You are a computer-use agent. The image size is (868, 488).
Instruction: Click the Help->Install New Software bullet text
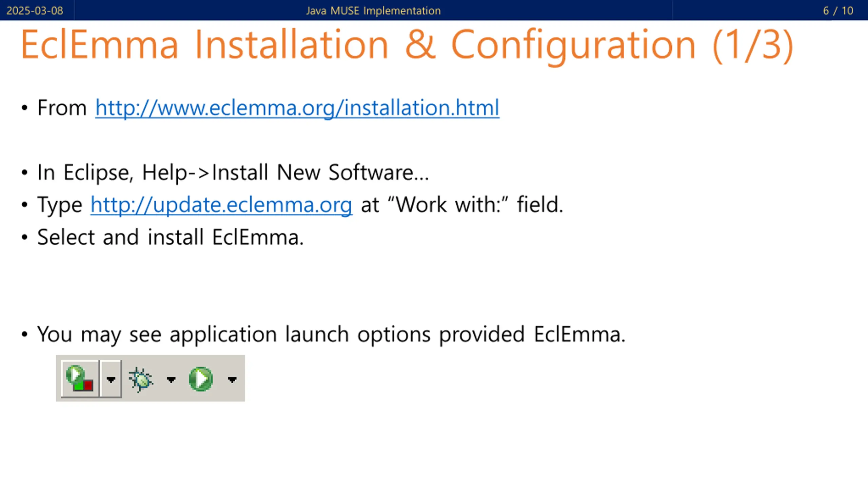[x=233, y=172]
